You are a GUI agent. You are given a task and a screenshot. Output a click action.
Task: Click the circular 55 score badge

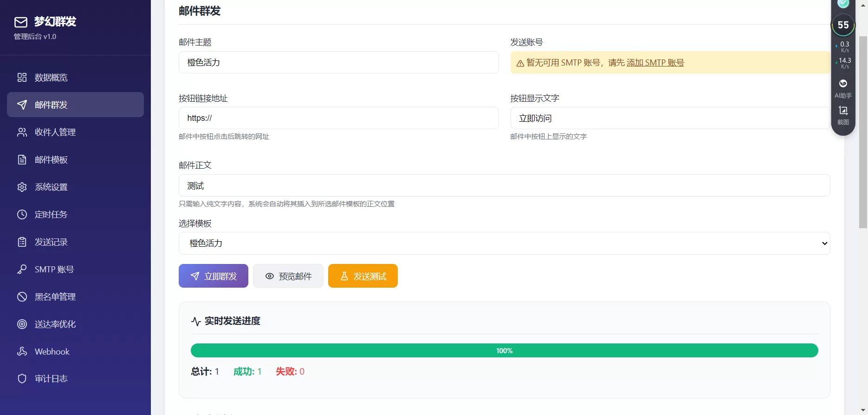843,25
